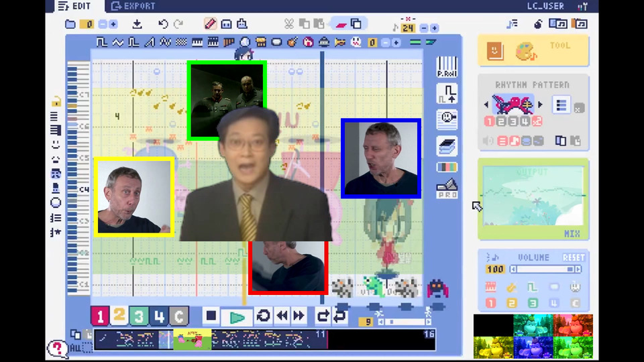644x362 pixels.
Task: Cut the selection with scissors icon
Action: tap(288, 24)
